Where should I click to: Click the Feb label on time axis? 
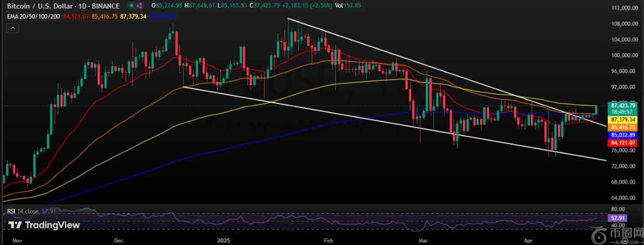tap(329, 241)
